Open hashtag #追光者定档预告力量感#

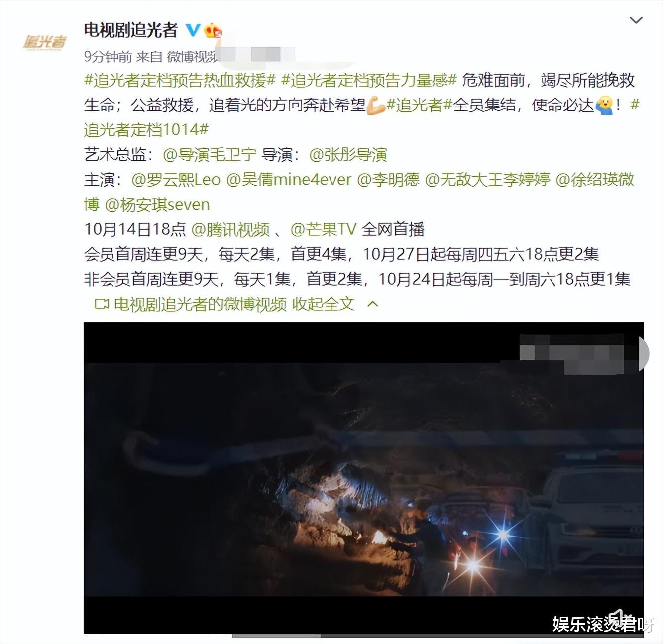coord(369,80)
